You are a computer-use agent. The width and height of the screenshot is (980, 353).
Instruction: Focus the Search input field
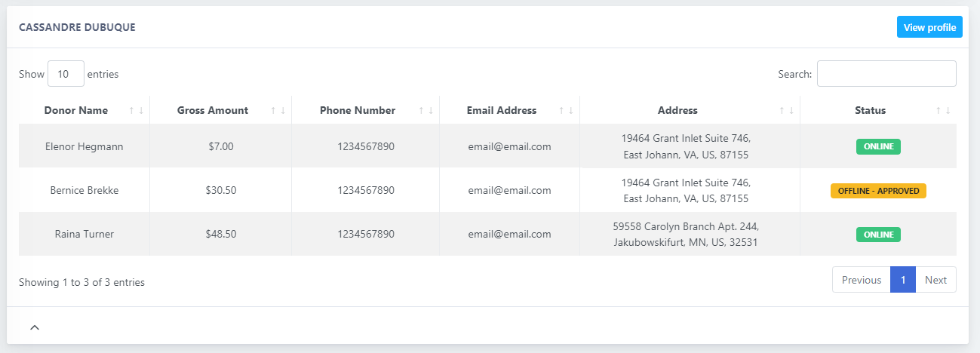click(x=886, y=74)
